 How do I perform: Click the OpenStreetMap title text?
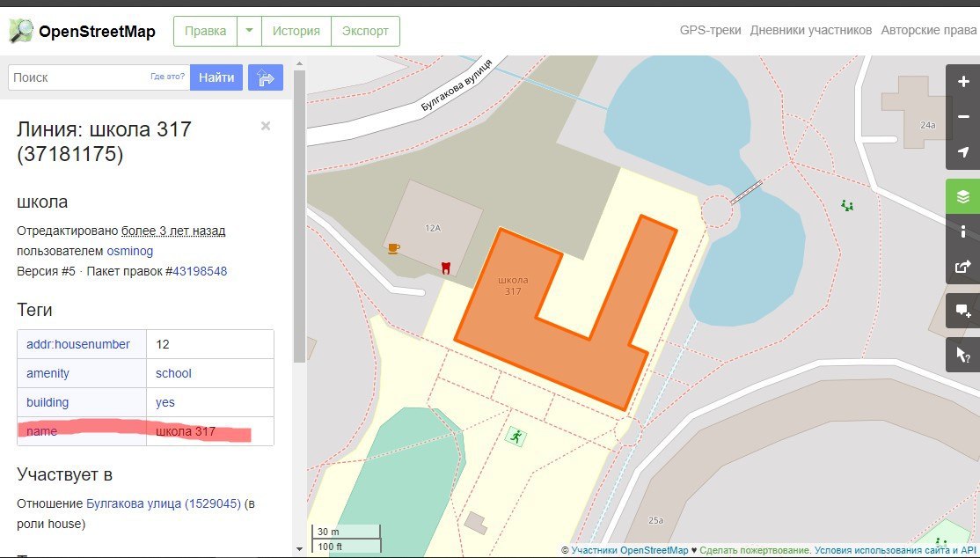point(97,32)
